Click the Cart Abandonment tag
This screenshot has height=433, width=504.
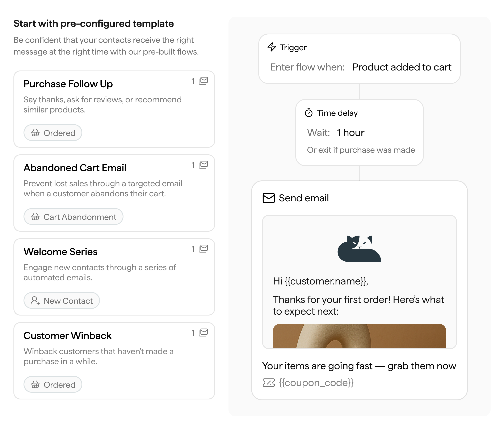[73, 217]
